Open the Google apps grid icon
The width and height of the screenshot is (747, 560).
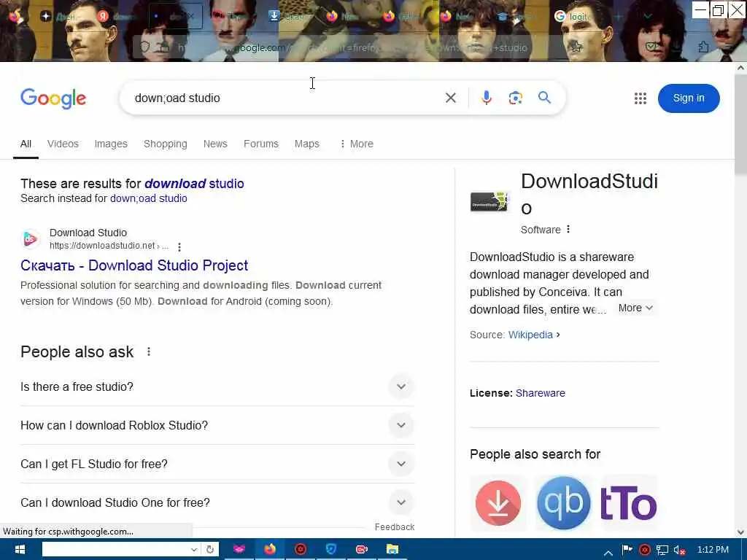point(640,98)
